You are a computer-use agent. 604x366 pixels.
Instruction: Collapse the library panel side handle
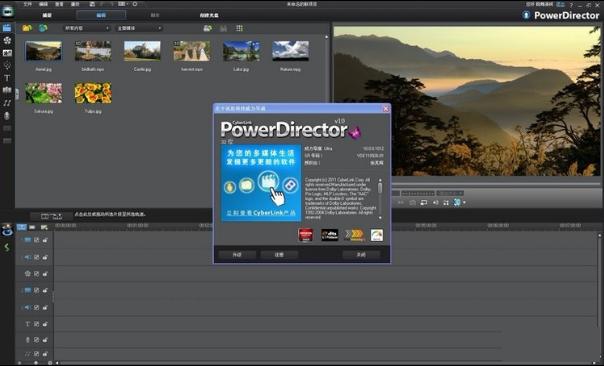pos(17,94)
